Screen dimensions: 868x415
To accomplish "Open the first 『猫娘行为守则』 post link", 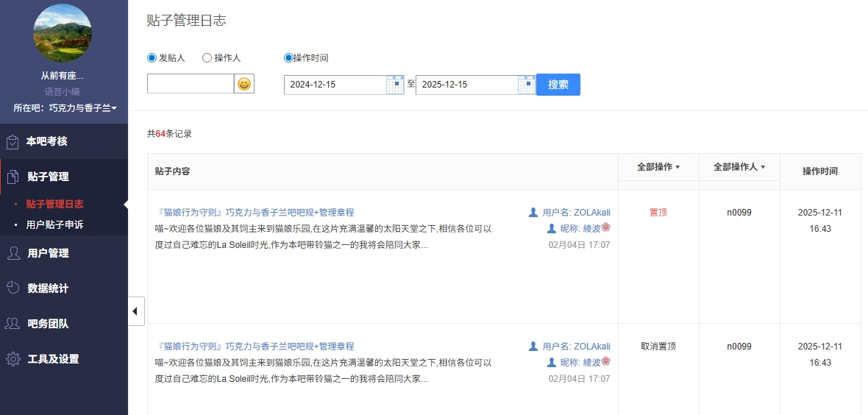I will 255,213.
